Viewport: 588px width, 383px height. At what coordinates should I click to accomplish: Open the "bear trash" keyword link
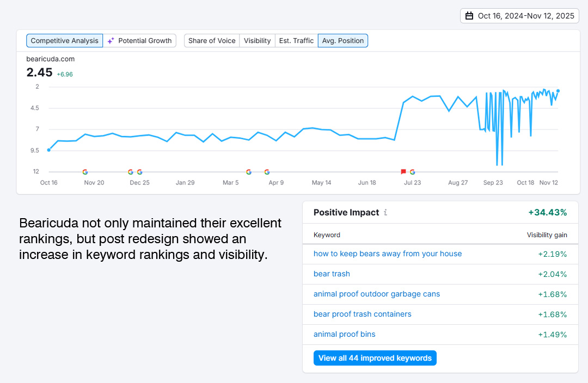point(332,274)
